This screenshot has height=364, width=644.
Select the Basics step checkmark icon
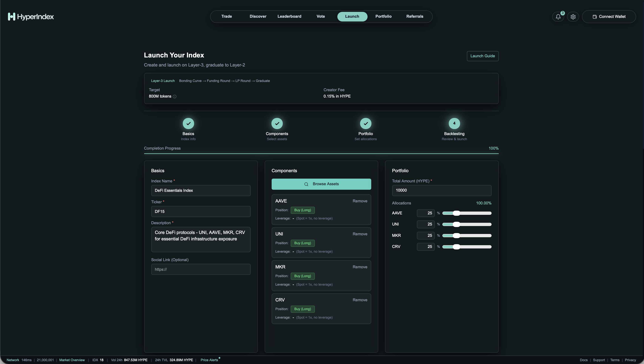click(x=188, y=124)
